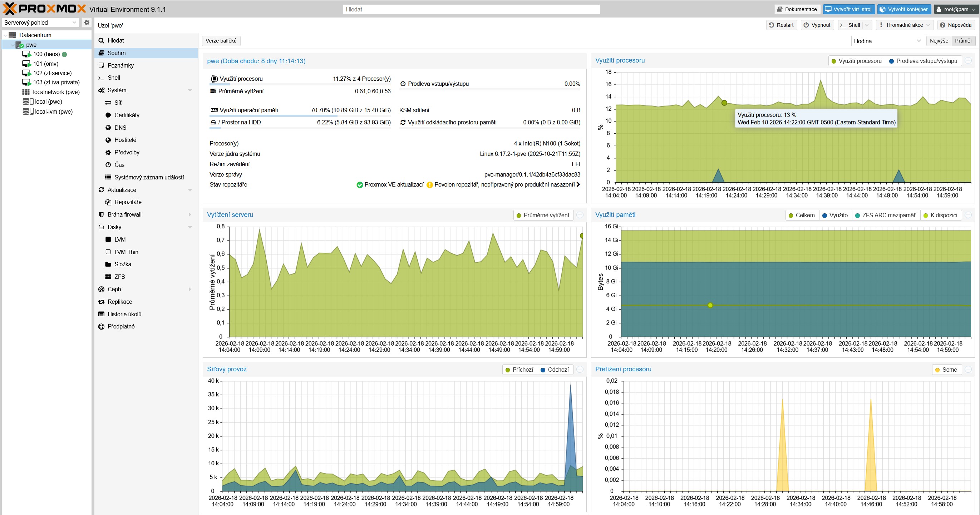Screen dimensions: 980x515
Task: Click the gear icon beside Serverový pohled
Action: pyautogui.click(x=87, y=23)
